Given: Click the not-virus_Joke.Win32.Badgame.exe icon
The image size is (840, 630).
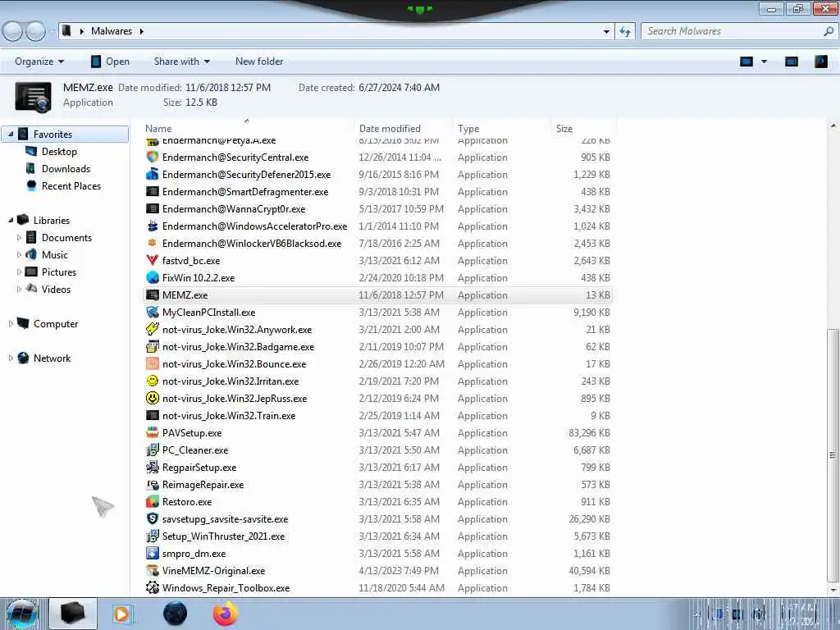Looking at the screenshot, I should coord(152,347).
